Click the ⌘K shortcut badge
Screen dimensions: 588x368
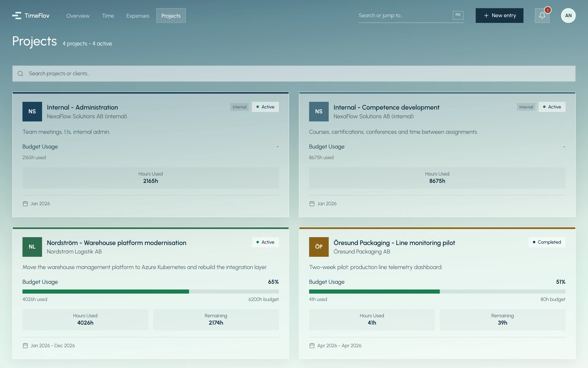coord(458,15)
